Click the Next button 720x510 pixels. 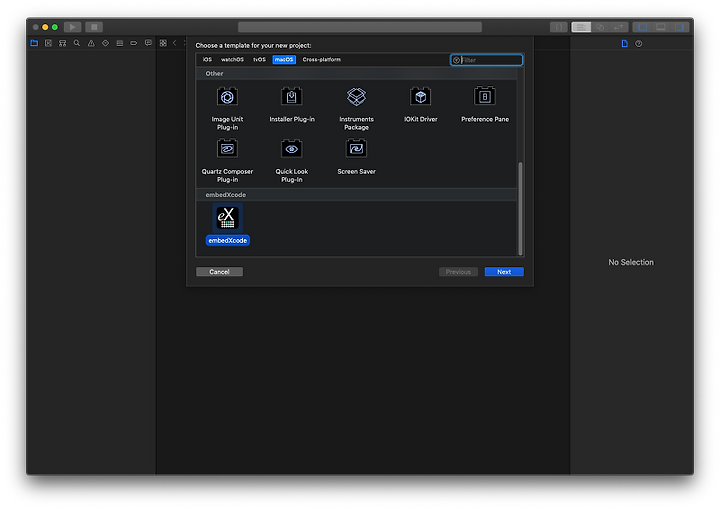504,272
